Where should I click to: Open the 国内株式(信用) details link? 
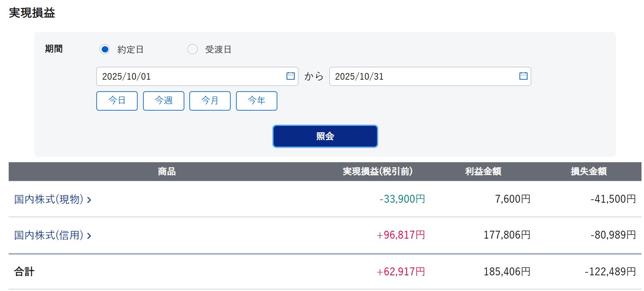tap(49, 236)
